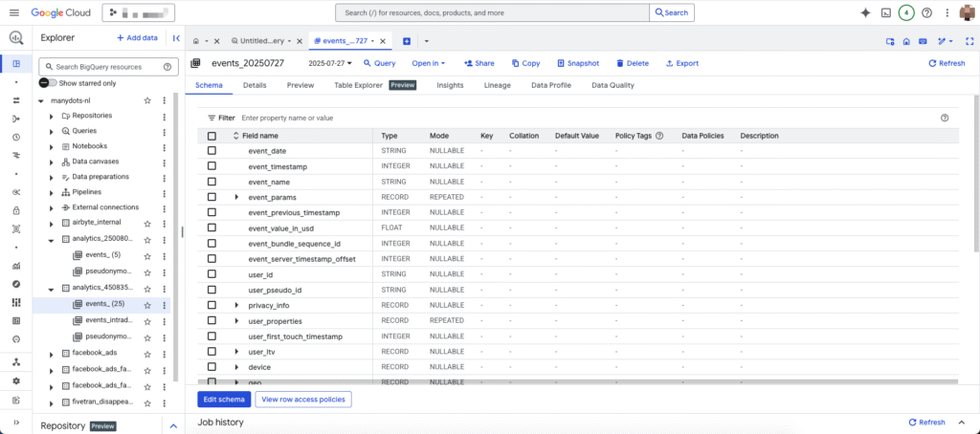Open the 'Open in' dropdown
This screenshot has height=434, width=980.
tap(428, 63)
